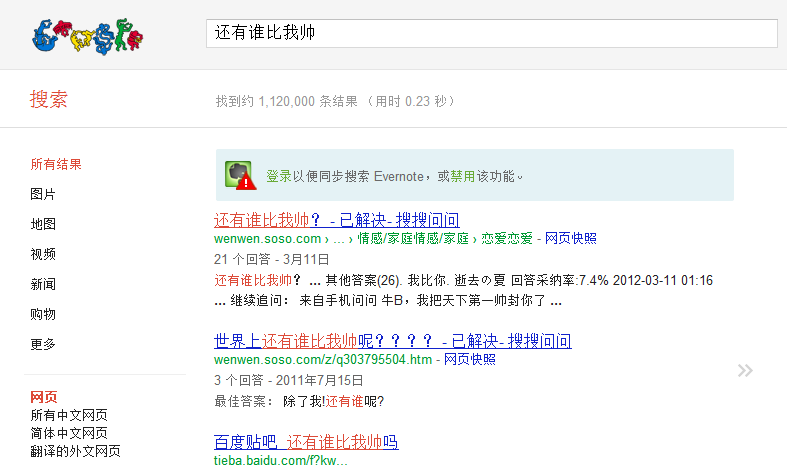Select 图片 in the sidebar

click(43, 194)
